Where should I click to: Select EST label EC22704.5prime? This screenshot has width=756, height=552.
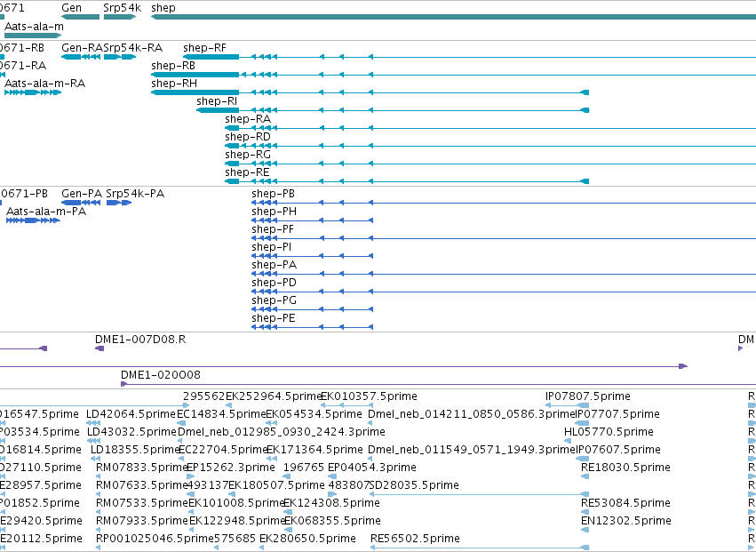tap(223, 450)
